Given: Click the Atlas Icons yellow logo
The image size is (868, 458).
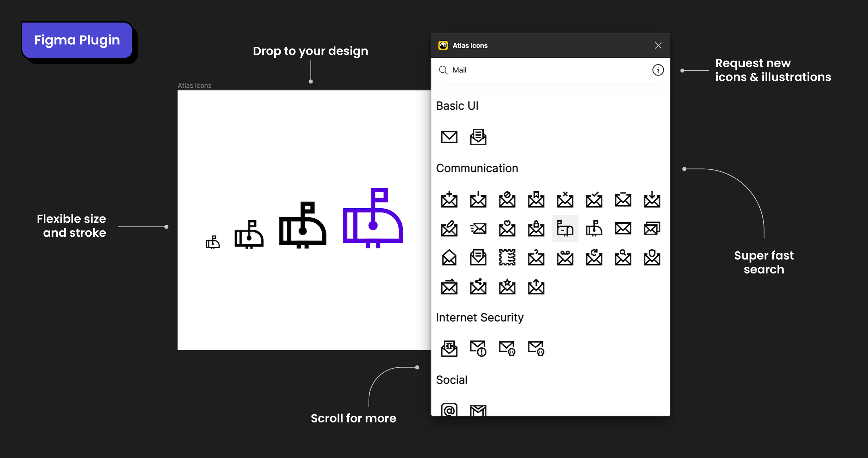Looking at the screenshot, I should tap(443, 45).
